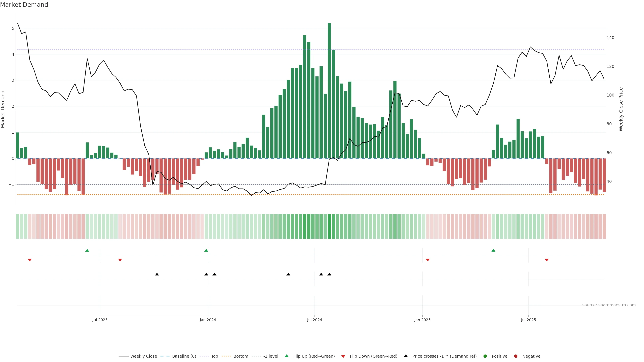The height and width of the screenshot is (362, 644).
Task: Click the Bottom legend line swatch
Action: (226, 356)
